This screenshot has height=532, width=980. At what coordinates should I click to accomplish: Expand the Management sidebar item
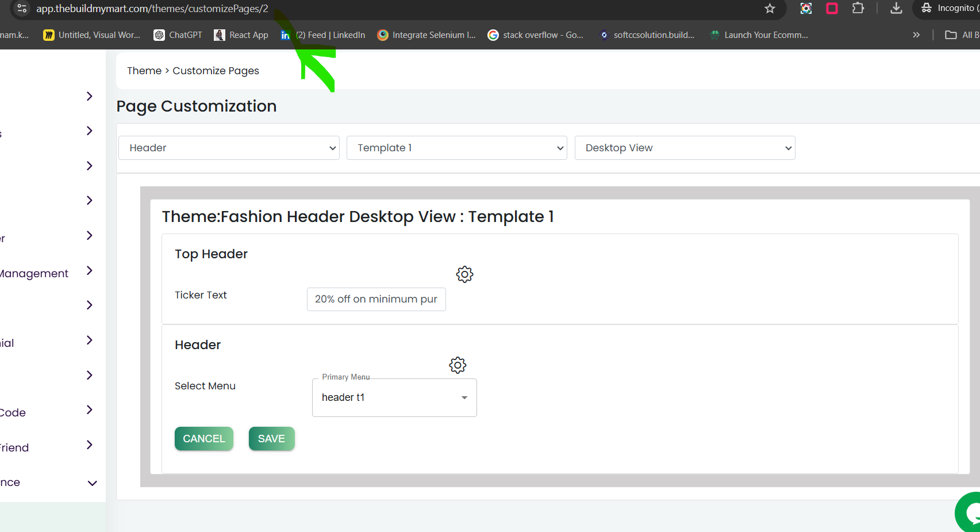tap(89, 270)
